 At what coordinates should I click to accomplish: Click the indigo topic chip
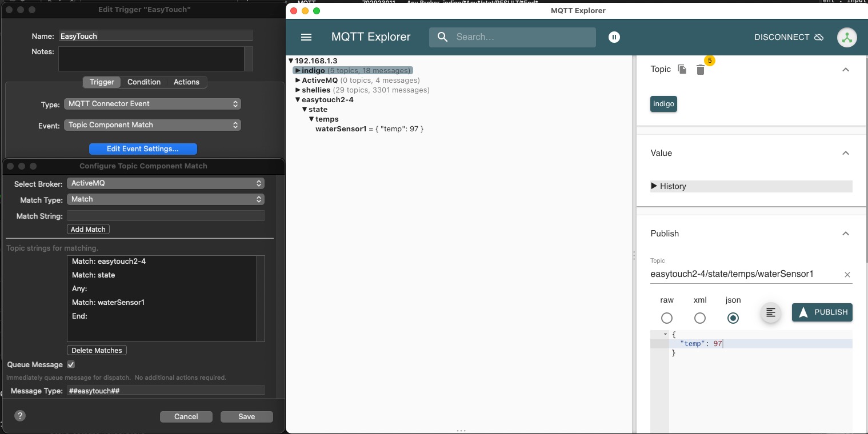[x=663, y=104]
